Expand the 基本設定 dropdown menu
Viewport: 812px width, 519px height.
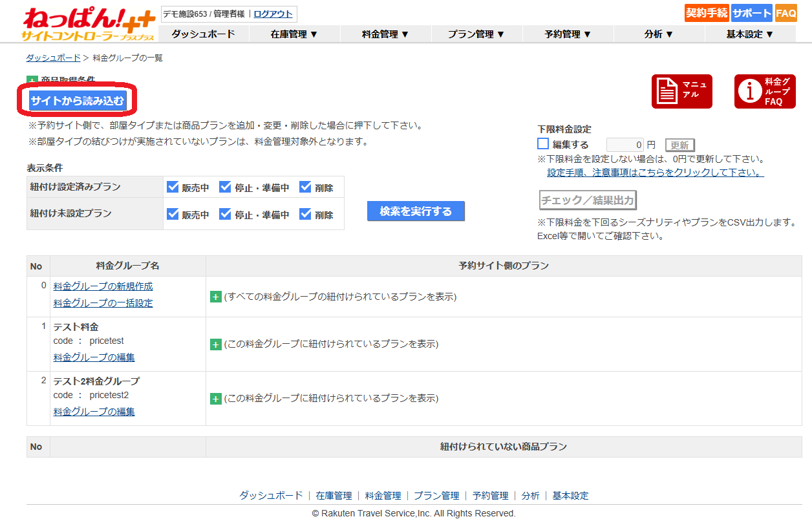click(750, 34)
